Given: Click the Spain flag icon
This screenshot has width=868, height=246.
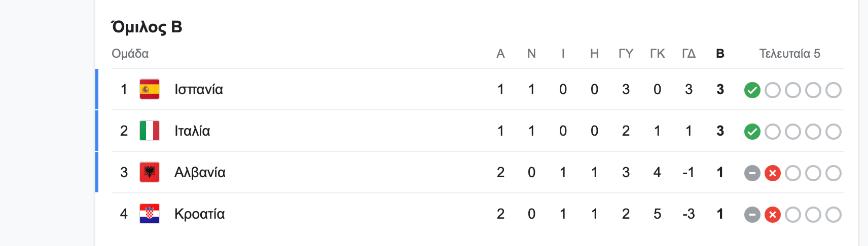Looking at the screenshot, I should coord(150,89).
